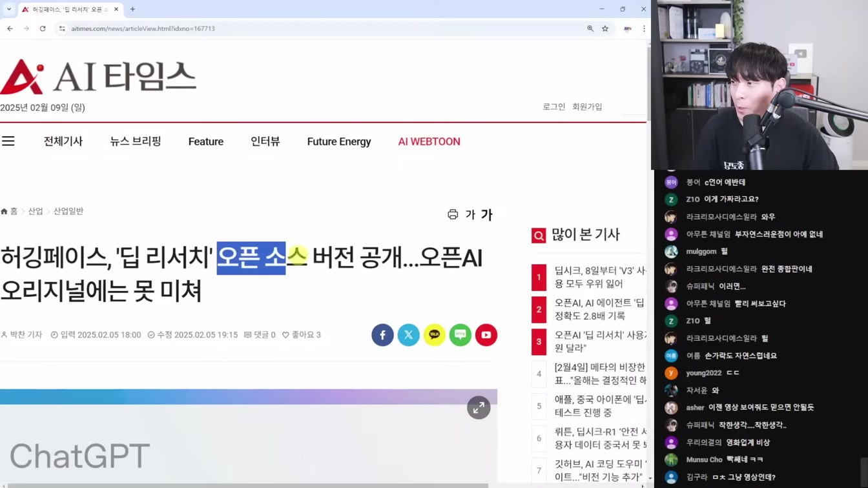Click chat message 영화업계 비상
This screenshot has height=488, width=868.
coord(748,442)
